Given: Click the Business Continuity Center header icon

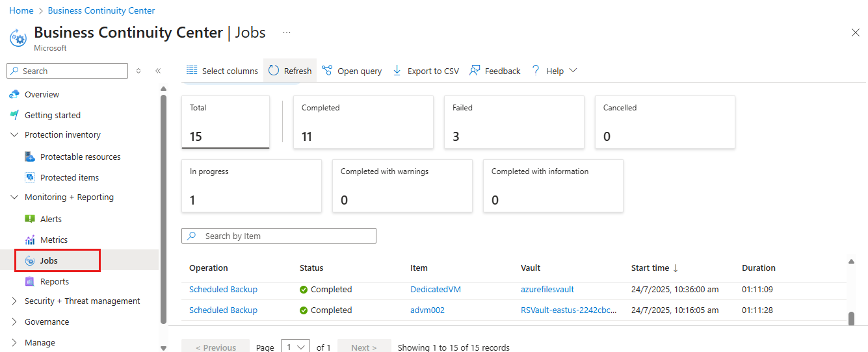Looking at the screenshot, I should point(18,38).
